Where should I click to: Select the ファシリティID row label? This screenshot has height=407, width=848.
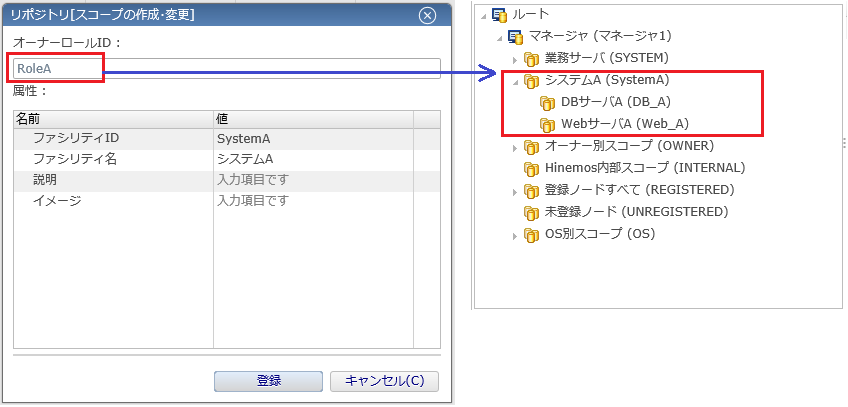pyautogui.click(x=76, y=138)
